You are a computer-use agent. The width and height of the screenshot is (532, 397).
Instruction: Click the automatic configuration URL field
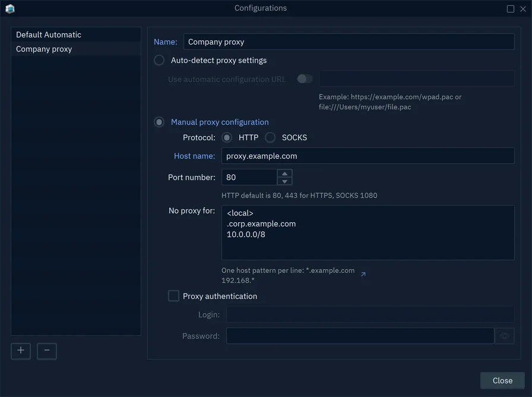(x=417, y=79)
